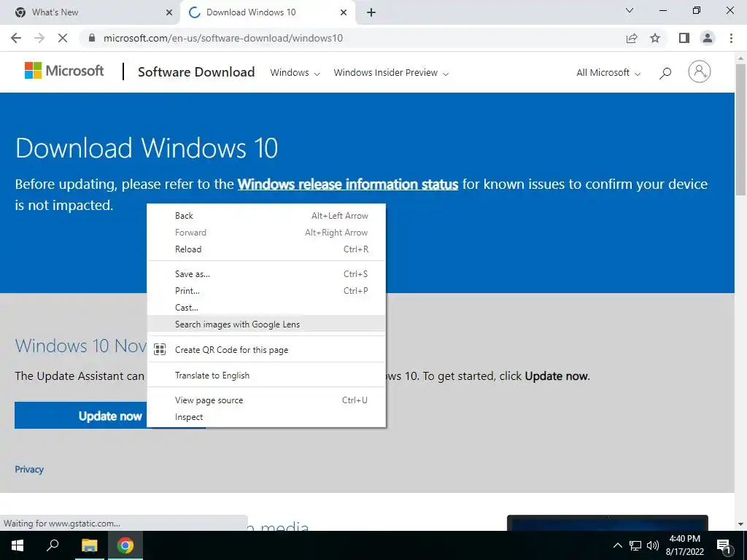
Task: Click the taskbar clock showing 4:40 PM
Action: (684, 545)
